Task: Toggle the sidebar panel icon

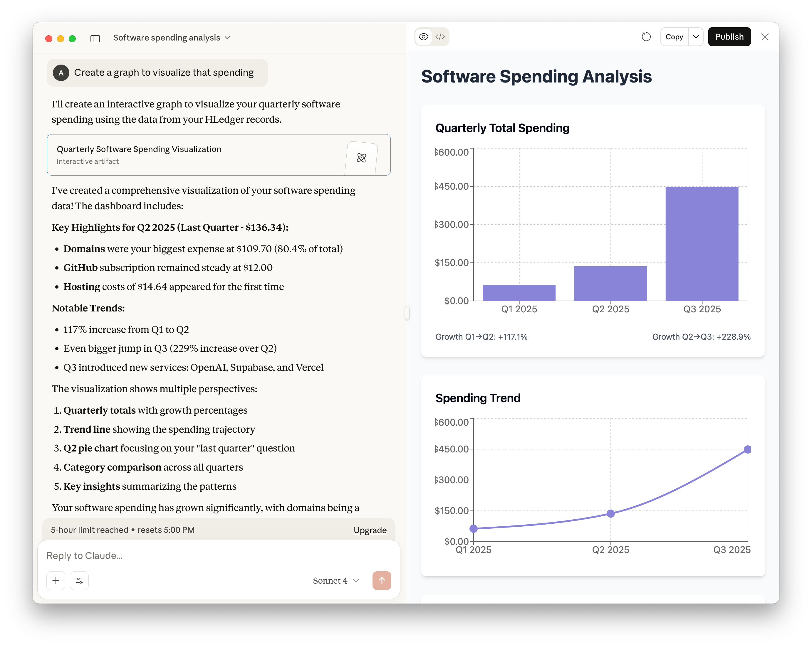Action: pyautogui.click(x=95, y=38)
